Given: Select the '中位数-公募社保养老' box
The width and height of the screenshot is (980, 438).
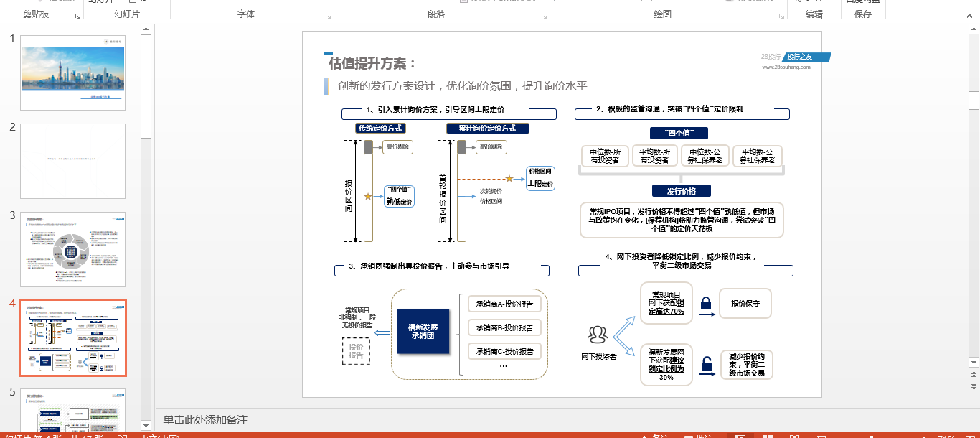Looking at the screenshot, I should [705, 156].
